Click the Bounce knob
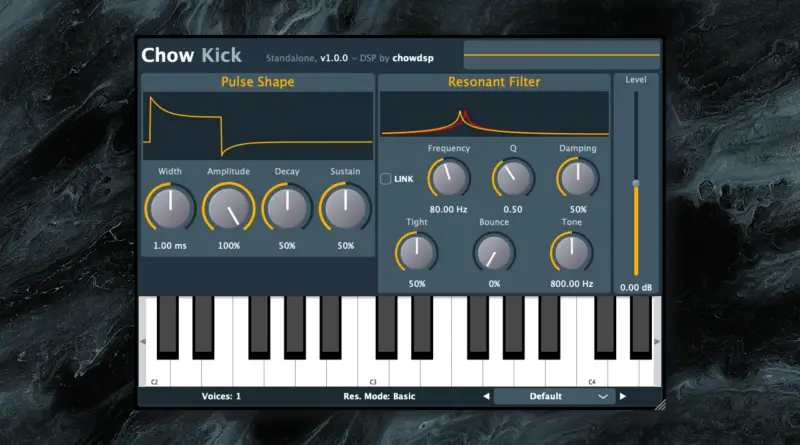Screen dimensions: 800x445 [x=493, y=253]
